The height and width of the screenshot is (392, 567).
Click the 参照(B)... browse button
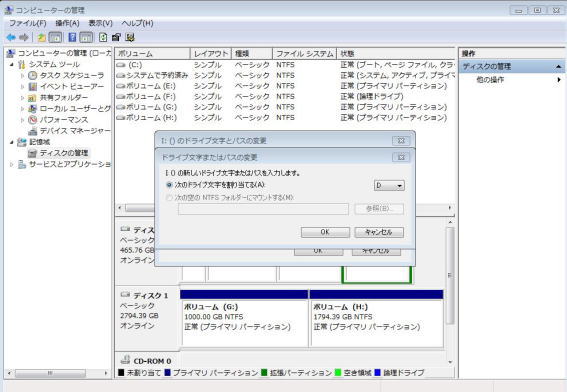coord(379,209)
